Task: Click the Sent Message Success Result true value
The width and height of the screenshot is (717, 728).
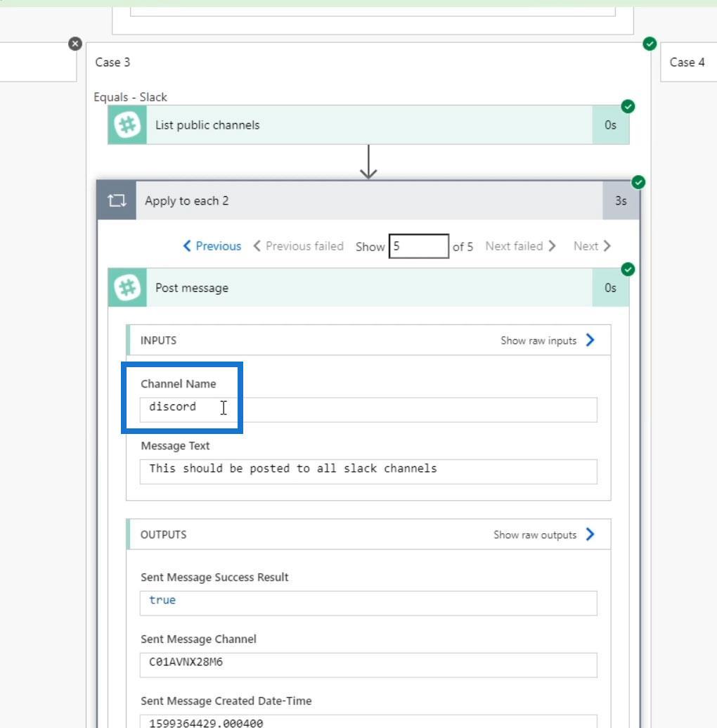Action: pyautogui.click(x=162, y=600)
